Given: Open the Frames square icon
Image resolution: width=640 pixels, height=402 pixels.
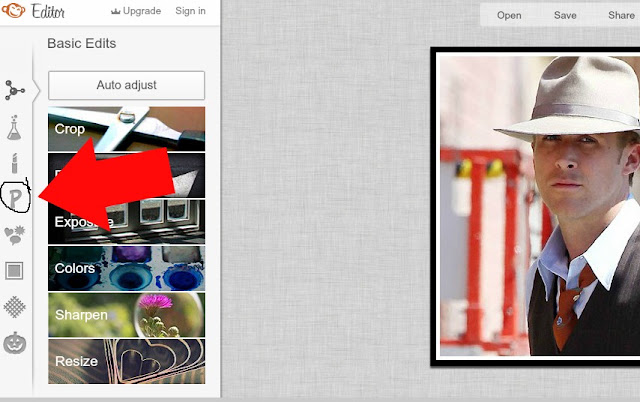Looking at the screenshot, I should (14, 271).
